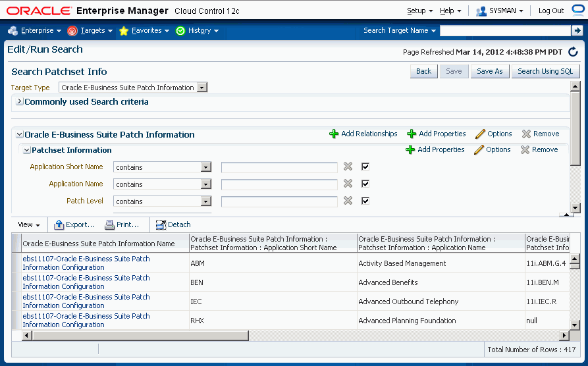Click Remove in E-Business Suite Patch header
This screenshot has height=366, width=588.
541,134
